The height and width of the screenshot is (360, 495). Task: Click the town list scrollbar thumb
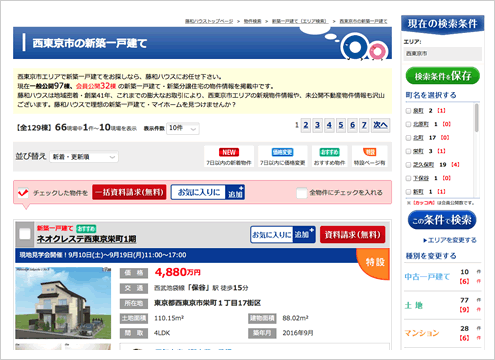477,117
